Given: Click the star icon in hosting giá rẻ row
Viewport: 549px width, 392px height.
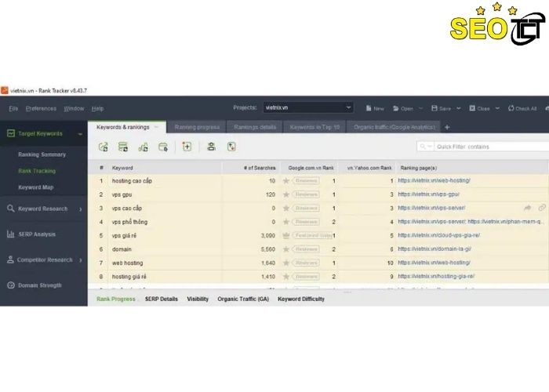Looking at the screenshot, I should tap(286, 277).
